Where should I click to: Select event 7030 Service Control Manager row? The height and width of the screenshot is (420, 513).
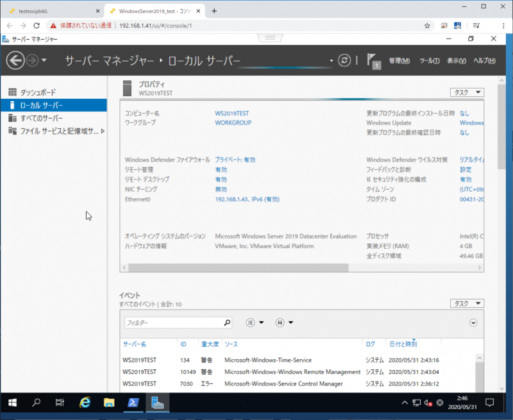(x=298, y=383)
